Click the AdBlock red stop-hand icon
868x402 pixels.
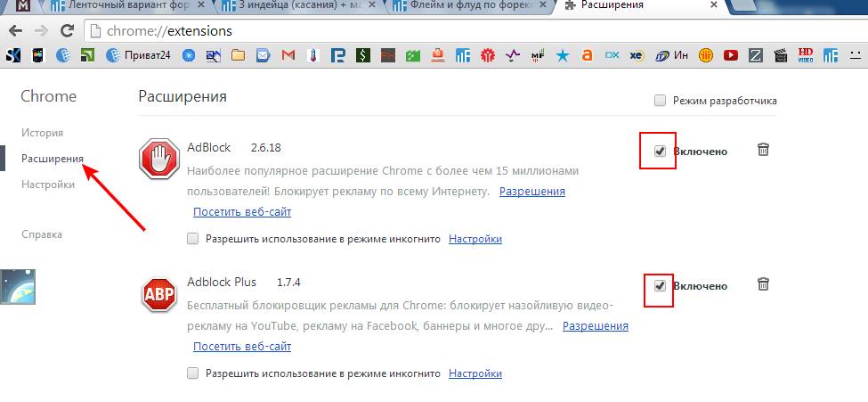pyautogui.click(x=158, y=160)
